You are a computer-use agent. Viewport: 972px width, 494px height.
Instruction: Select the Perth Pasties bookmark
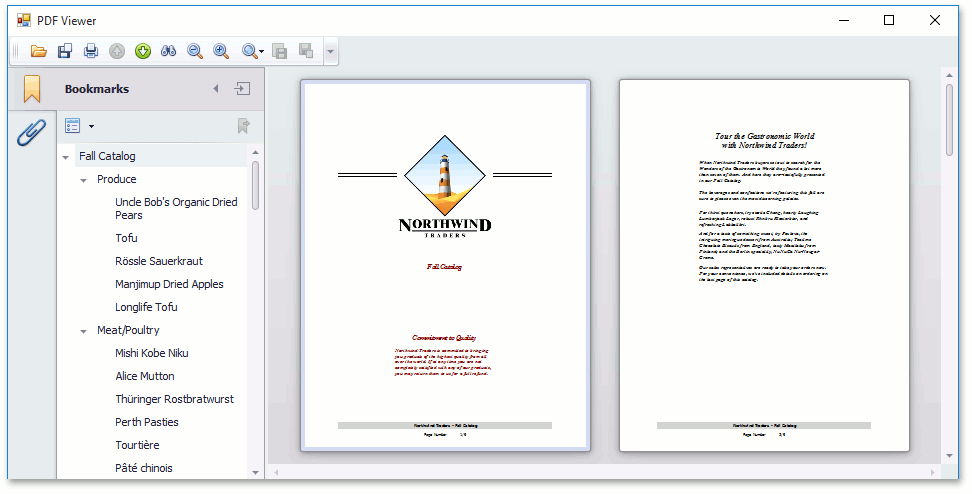tap(147, 421)
